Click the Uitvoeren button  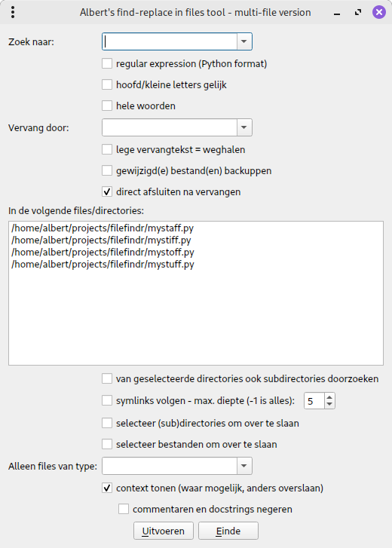[164, 531]
